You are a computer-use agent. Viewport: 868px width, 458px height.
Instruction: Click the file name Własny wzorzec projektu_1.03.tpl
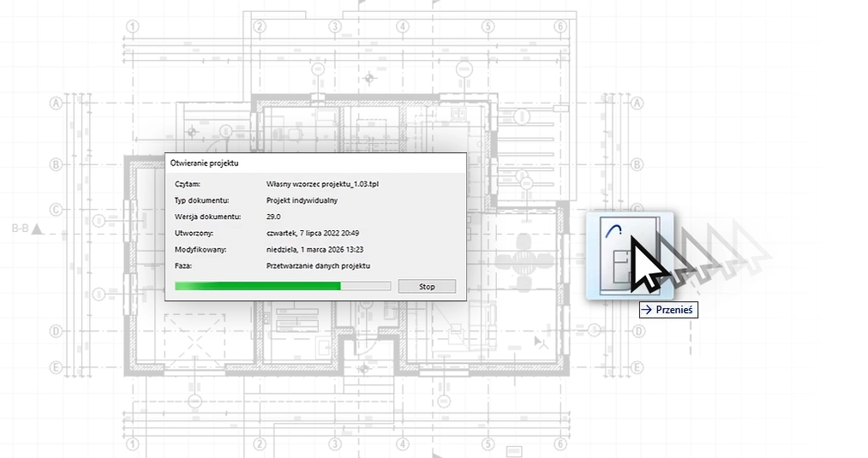322,184
